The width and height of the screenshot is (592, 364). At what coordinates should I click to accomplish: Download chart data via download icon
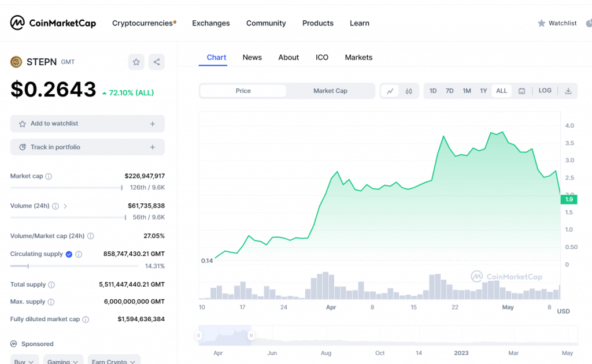(x=568, y=91)
